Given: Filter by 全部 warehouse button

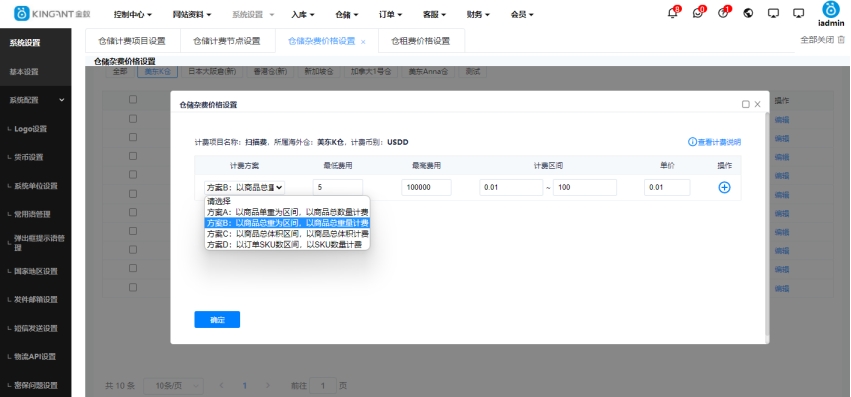Looking at the screenshot, I should click(119, 71).
